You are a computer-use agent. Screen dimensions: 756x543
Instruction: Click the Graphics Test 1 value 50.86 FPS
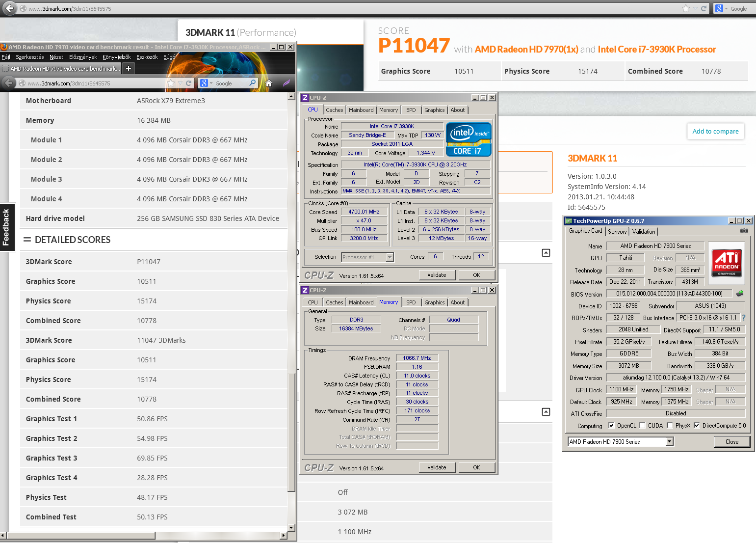click(152, 419)
